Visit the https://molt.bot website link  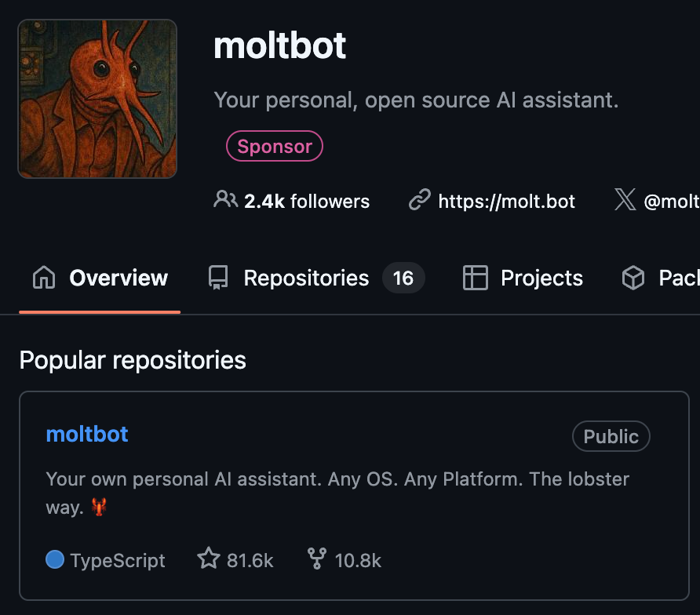(x=506, y=202)
